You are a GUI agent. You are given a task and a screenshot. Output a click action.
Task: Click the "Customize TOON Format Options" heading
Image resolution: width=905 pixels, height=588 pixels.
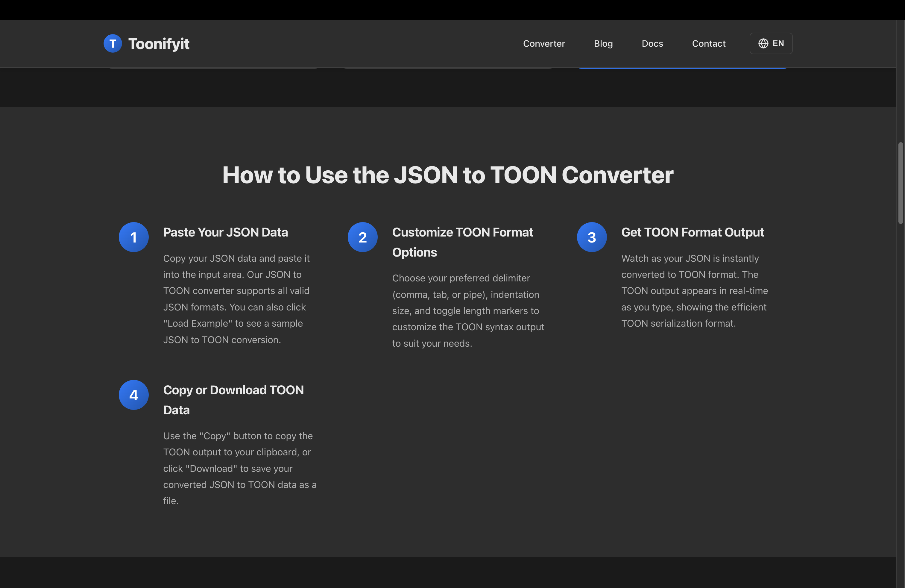pos(462,242)
